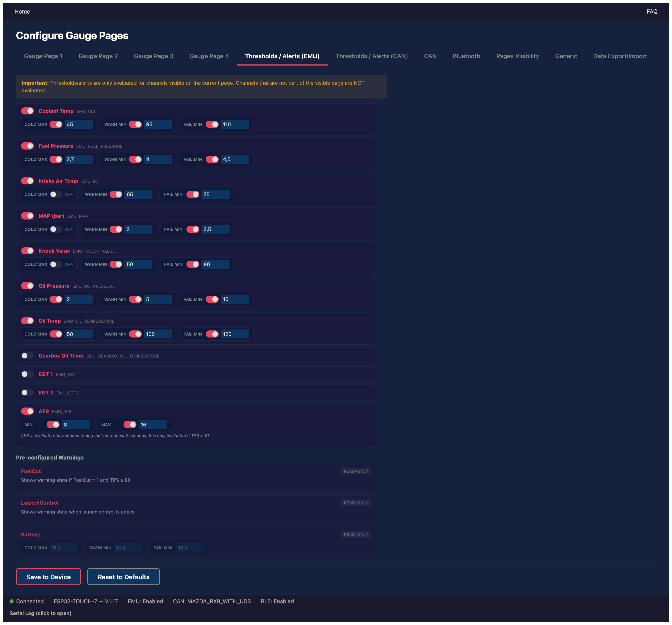Edit MAP (bar) WARN MIN value 2
The image size is (672, 625).
click(x=138, y=229)
